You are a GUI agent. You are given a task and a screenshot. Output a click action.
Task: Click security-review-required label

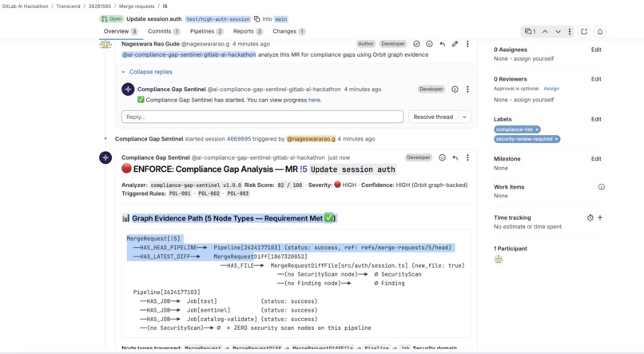tap(524, 139)
